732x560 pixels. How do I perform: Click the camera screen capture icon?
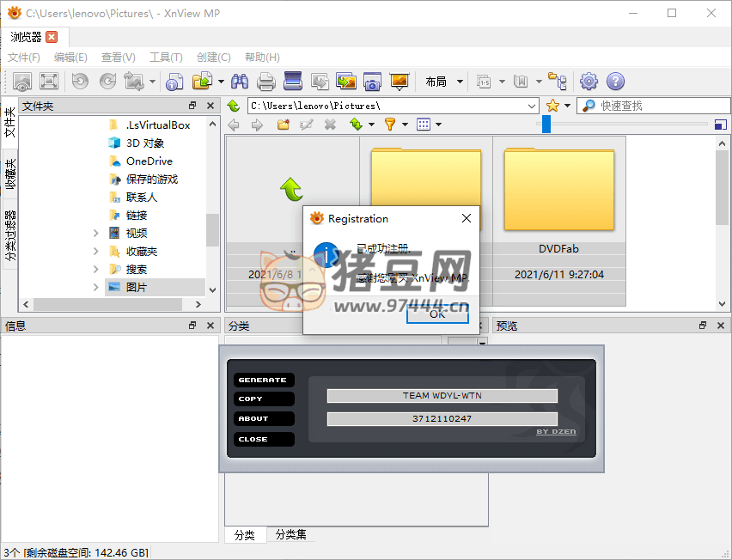point(372,82)
